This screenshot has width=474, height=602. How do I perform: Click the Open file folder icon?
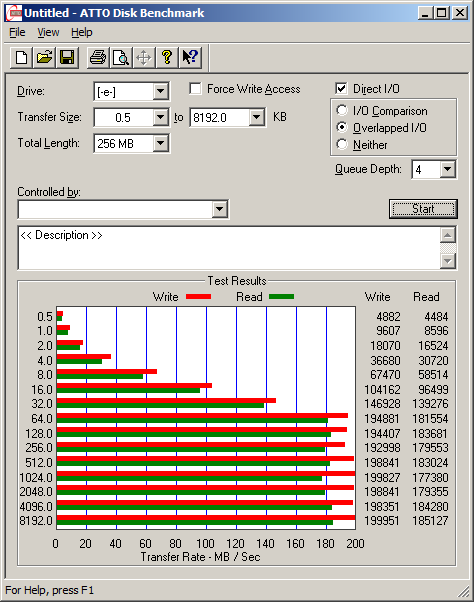[44, 58]
